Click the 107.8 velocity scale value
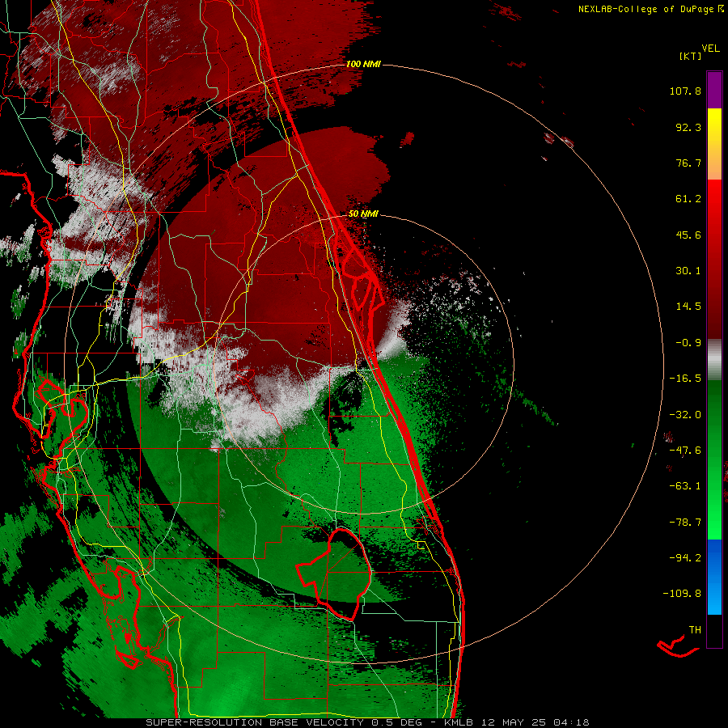 (685, 91)
